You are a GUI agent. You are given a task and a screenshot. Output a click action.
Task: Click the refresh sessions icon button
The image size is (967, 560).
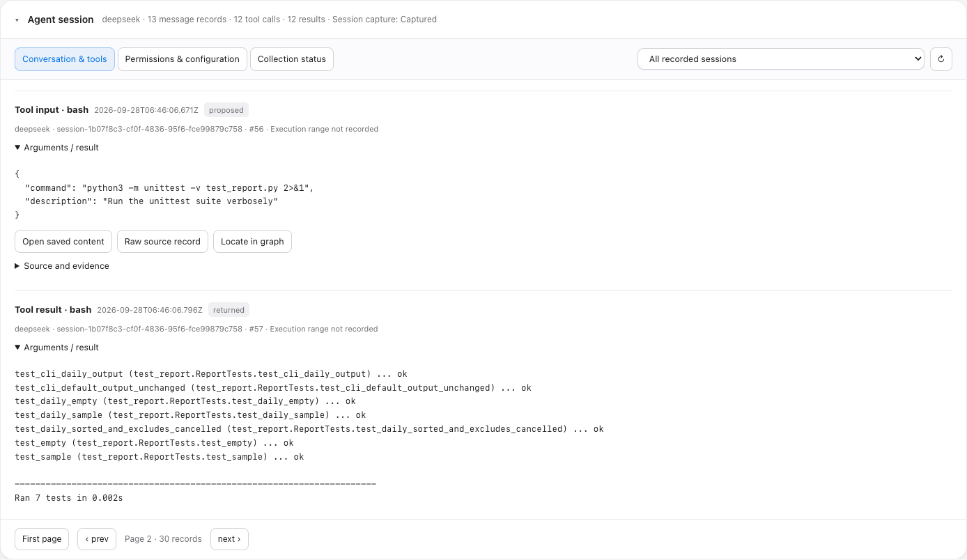[941, 59]
